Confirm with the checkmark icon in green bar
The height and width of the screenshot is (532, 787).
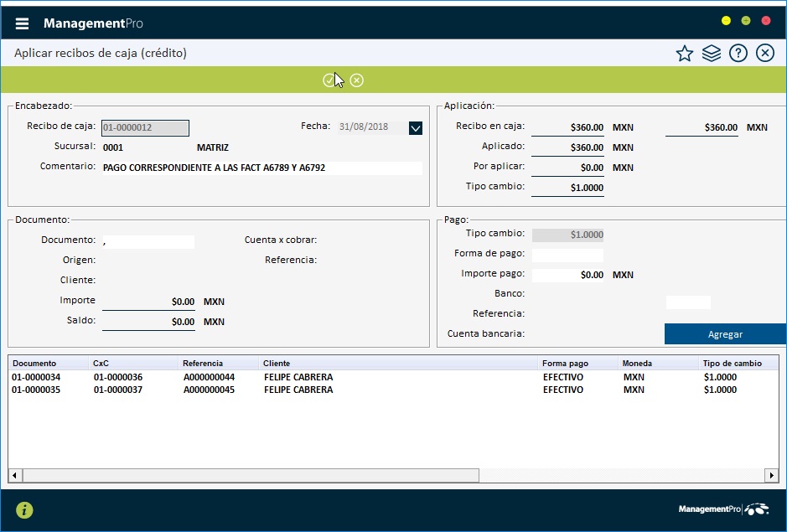pos(329,80)
